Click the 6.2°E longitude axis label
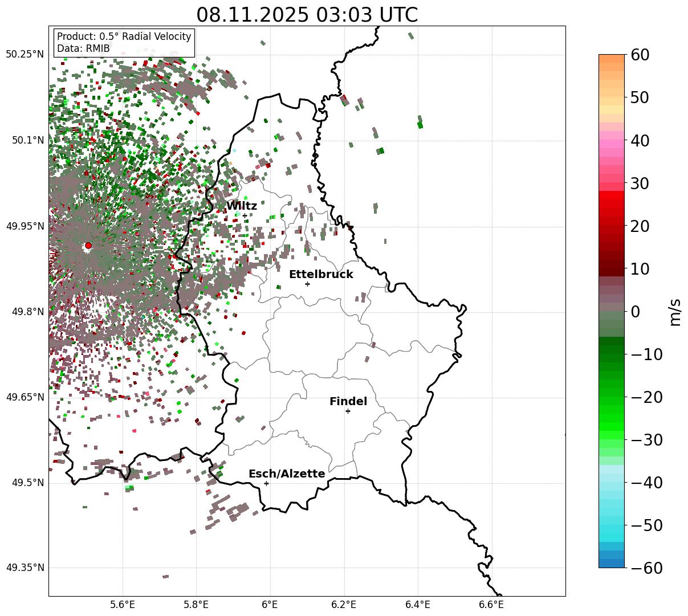 [344, 605]
